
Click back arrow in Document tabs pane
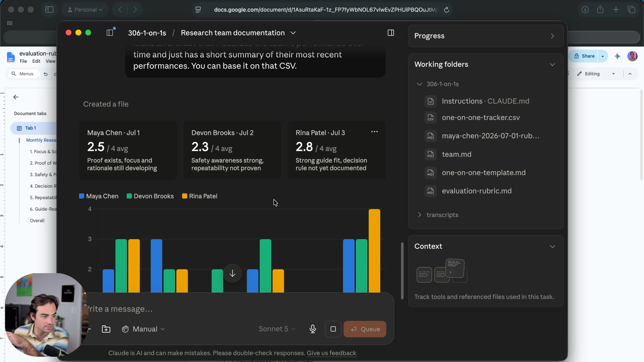coord(16,97)
